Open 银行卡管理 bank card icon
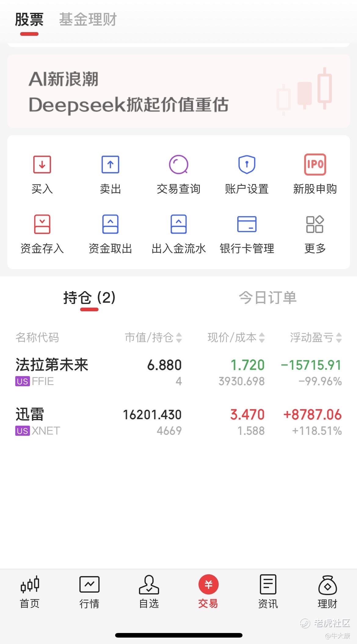Viewport: 357px width, 644px height. [x=247, y=224]
